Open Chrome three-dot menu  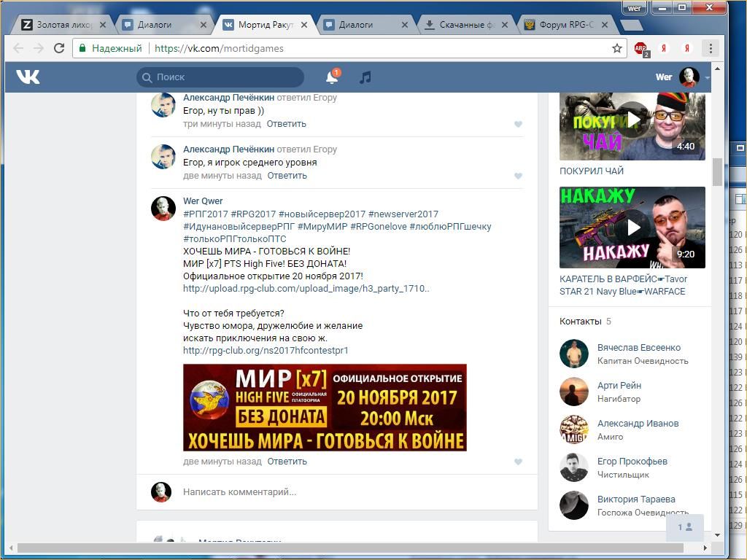click(x=711, y=48)
